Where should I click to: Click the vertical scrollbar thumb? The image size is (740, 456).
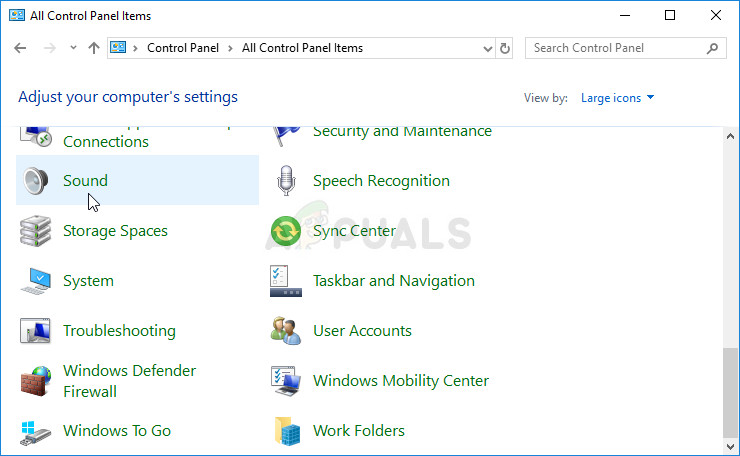(x=731, y=394)
